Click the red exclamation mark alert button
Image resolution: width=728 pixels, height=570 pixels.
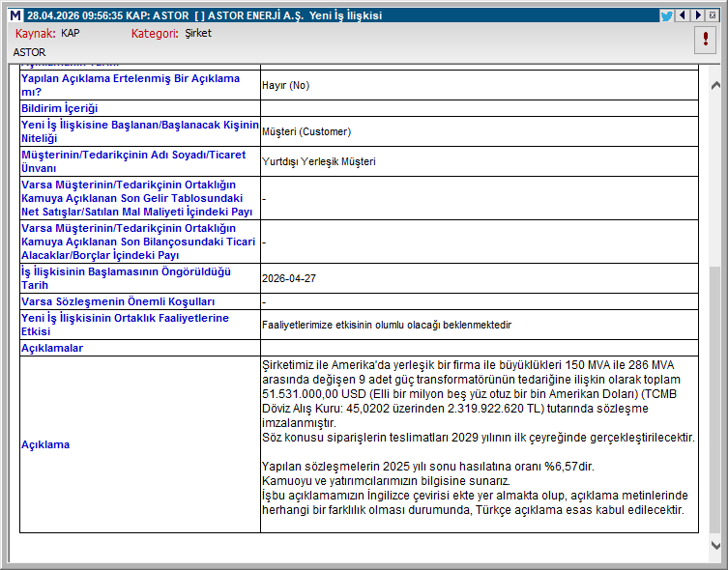click(x=706, y=41)
